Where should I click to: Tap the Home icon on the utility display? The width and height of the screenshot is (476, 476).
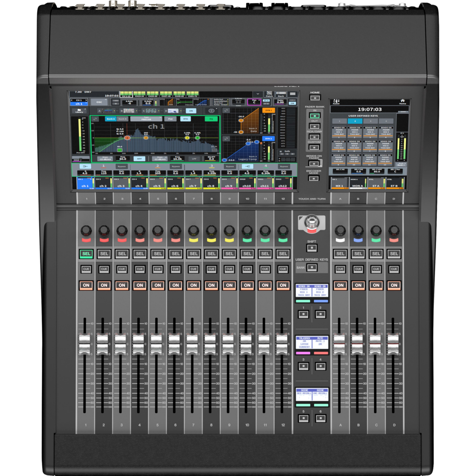click(x=403, y=101)
